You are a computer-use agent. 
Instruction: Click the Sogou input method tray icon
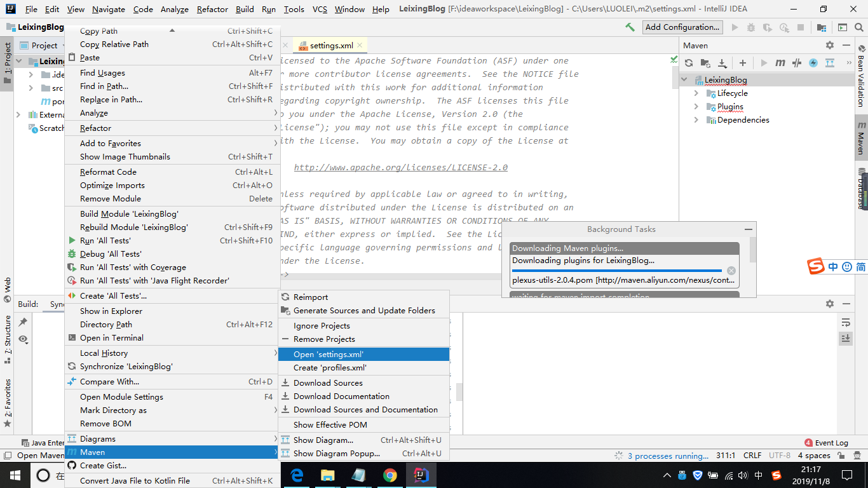[x=776, y=475]
